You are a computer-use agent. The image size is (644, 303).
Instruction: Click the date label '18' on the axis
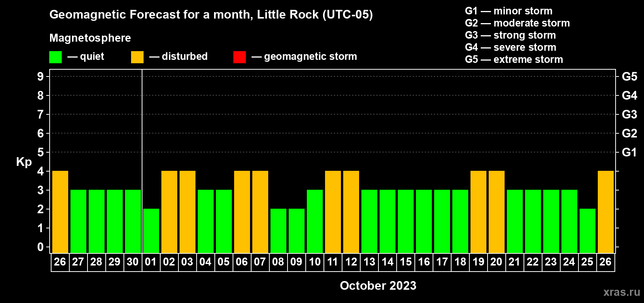(460, 262)
